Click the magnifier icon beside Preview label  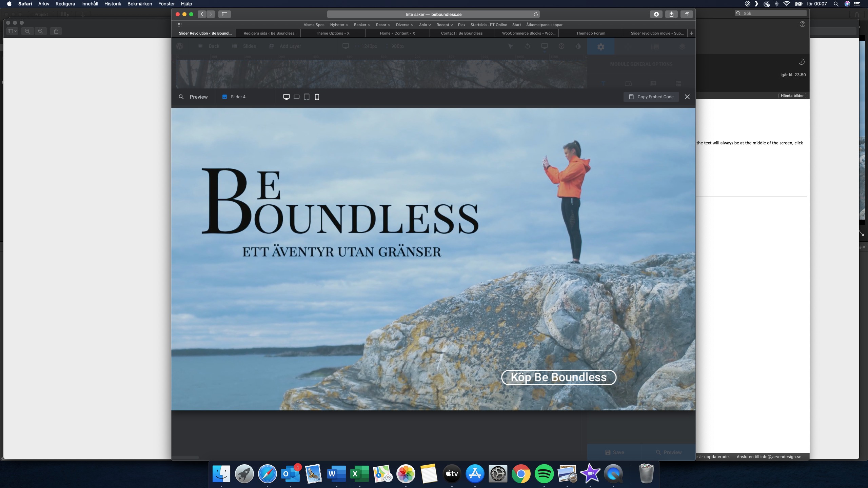click(181, 97)
